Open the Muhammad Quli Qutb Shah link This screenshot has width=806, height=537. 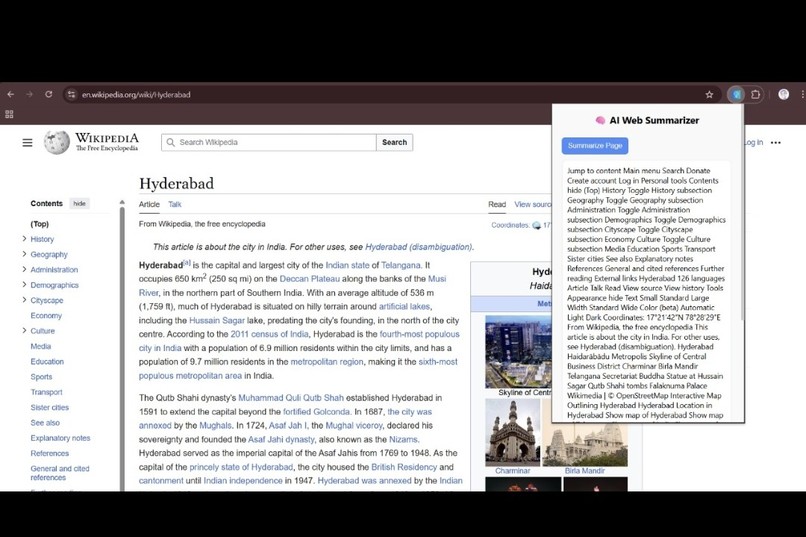(291, 398)
